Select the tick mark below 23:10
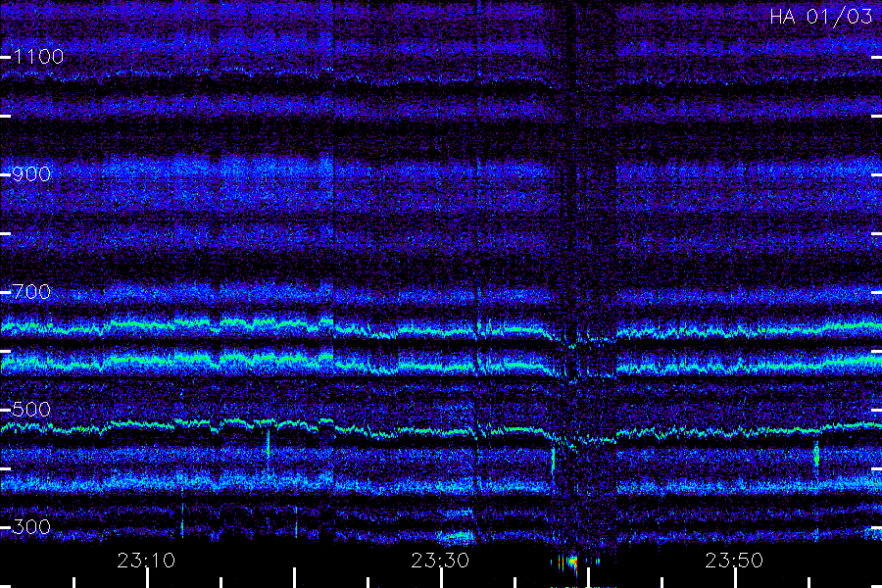This screenshot has width=882, height=588. (x=147, y=578)
